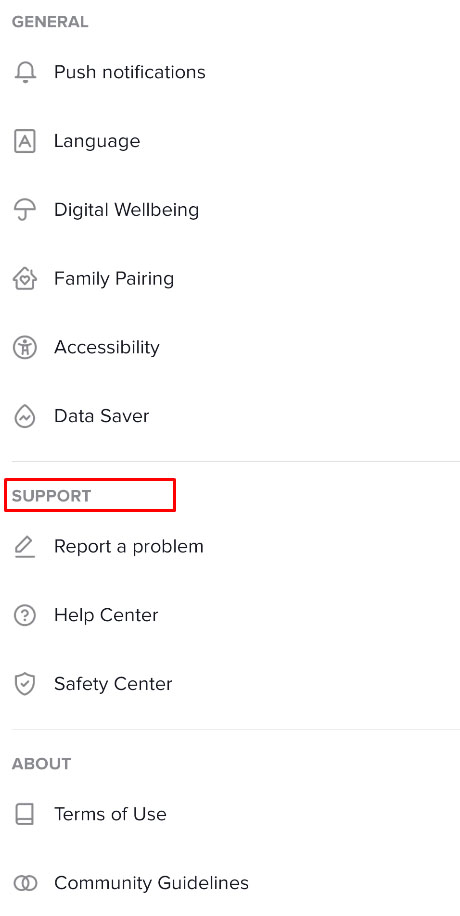Viewport: 460px width, 916px height.
Task: Go to Family Pairing
Action: [230, 279]
